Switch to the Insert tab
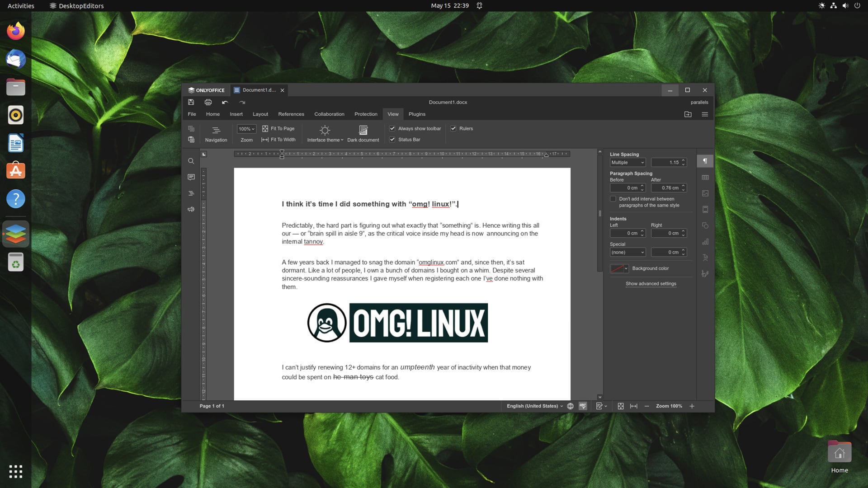868x488 pixels. click(236, 114)
